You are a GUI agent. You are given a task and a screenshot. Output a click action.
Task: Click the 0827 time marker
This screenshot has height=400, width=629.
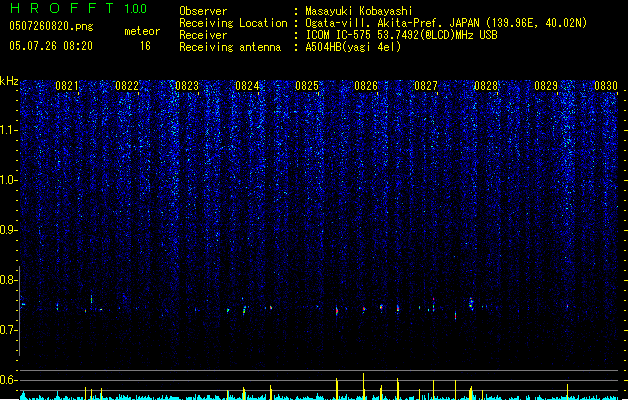pos(426,86)
